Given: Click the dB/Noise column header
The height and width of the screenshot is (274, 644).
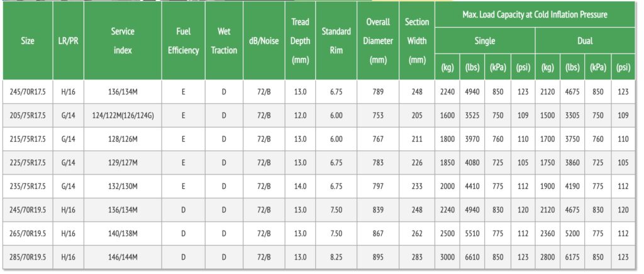Looking at the screenshot, I should (x=264, y=41).
